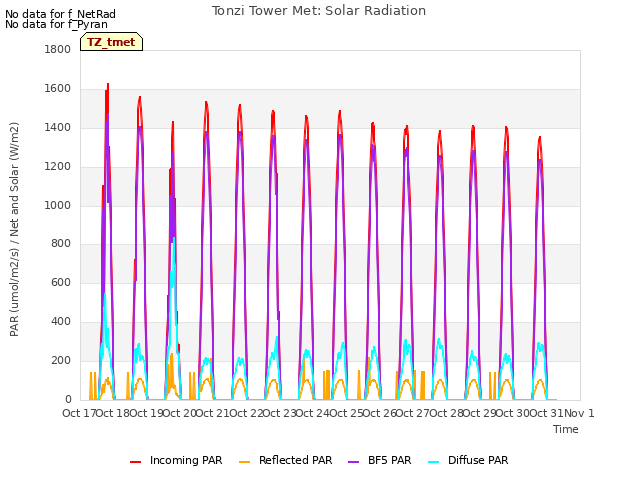Click the chart title 'Tonzi Tower Met: Solar Radiation'

pos(319,11)
